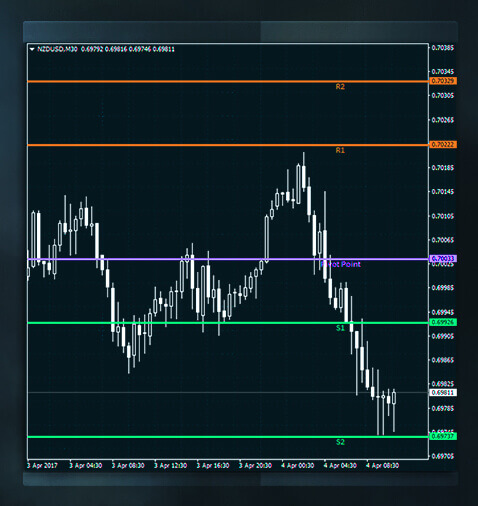Click the 0.69705 price scale value
478x506 pixels.
(443, 456)
